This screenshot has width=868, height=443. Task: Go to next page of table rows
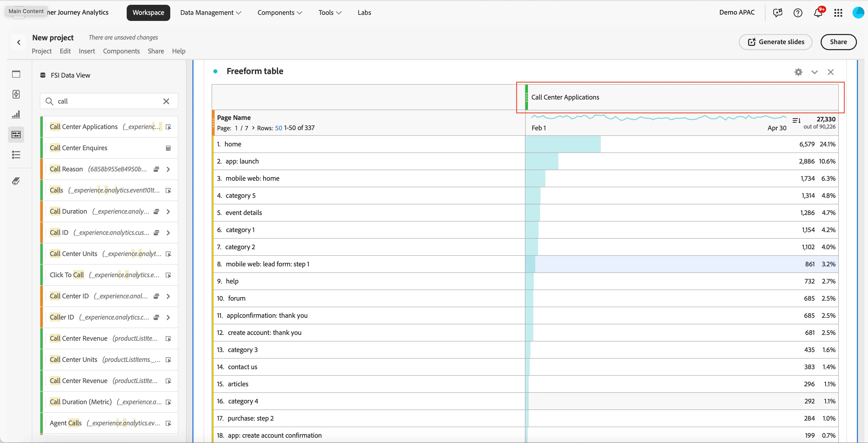tap(253, 128)
